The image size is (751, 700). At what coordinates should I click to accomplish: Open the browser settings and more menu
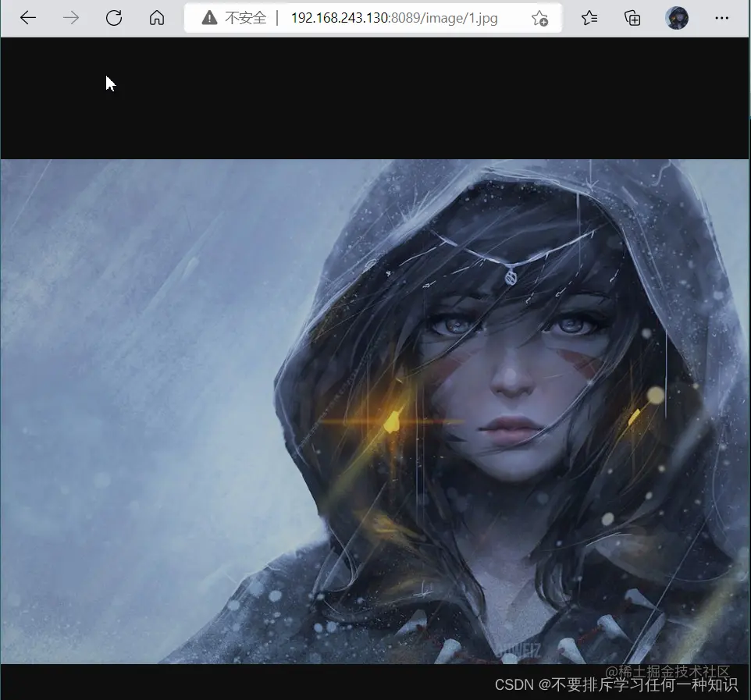point(721,18)
